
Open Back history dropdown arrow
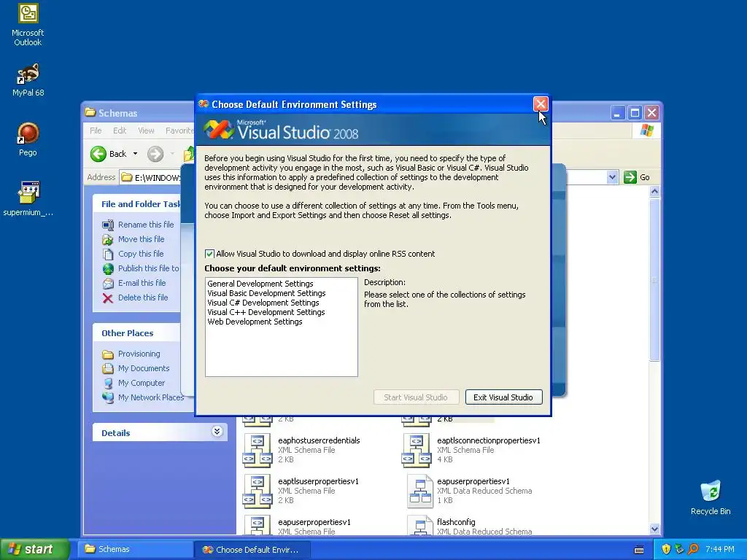[x=135, y=154]
